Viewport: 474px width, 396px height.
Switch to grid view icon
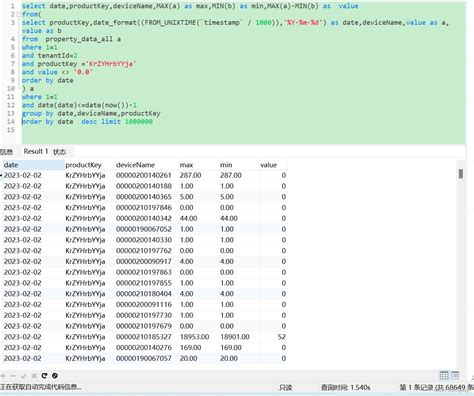point(444,375)
